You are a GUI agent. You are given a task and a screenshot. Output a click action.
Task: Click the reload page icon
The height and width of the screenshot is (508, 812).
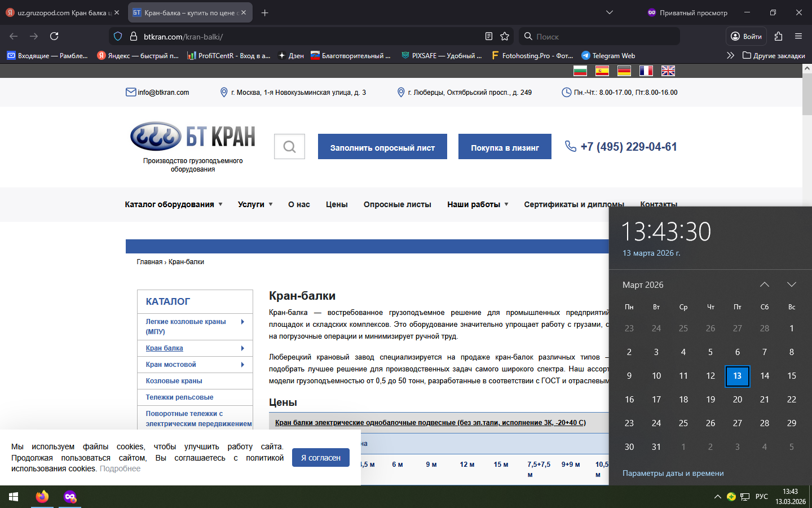click(54, 36)
